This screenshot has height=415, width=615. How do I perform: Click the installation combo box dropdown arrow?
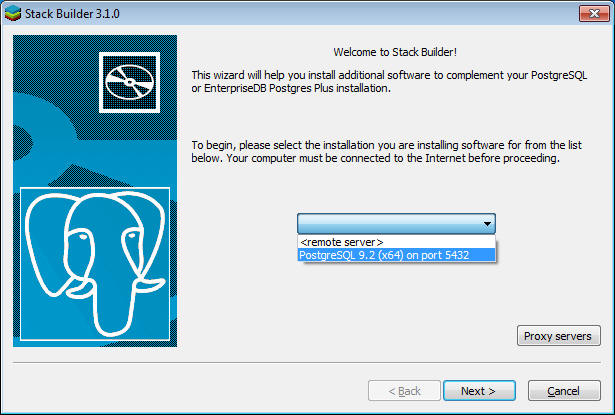[487, 224]
